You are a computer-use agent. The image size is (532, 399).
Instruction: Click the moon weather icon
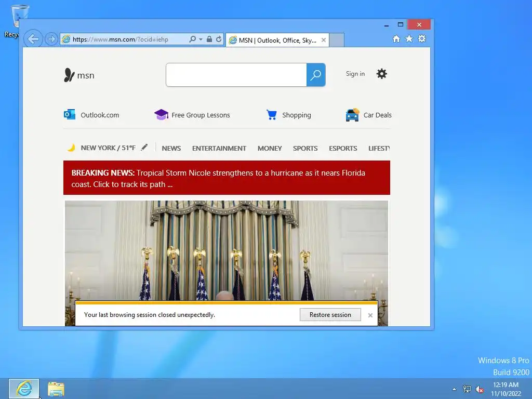pyautogui.click(x=71, y=148)
